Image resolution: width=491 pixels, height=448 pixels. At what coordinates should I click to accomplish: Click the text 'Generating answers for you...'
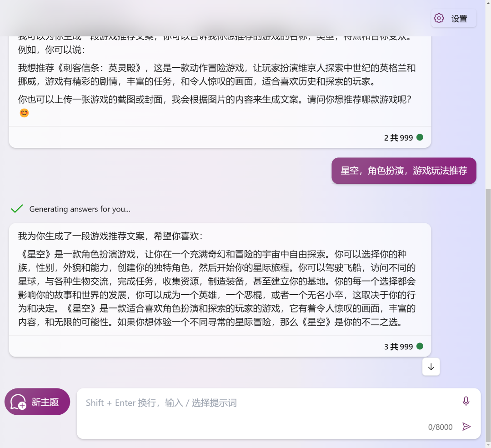pos(80,209)
